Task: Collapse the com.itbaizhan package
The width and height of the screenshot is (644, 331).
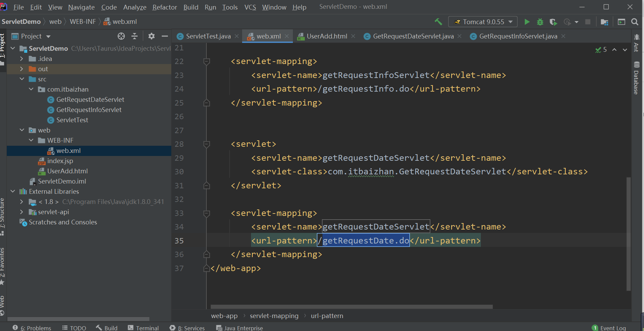Action: click(x=31, y=89)
